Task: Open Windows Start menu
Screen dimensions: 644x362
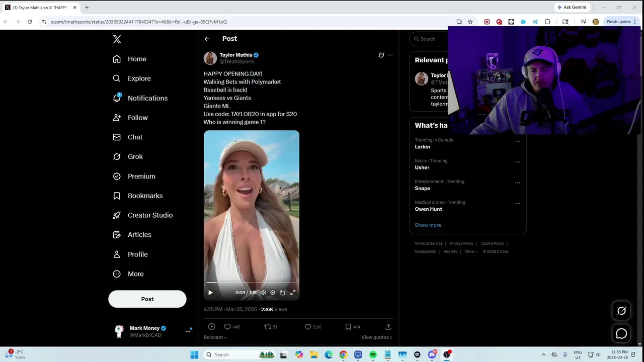Action: (x=194, y=355)
